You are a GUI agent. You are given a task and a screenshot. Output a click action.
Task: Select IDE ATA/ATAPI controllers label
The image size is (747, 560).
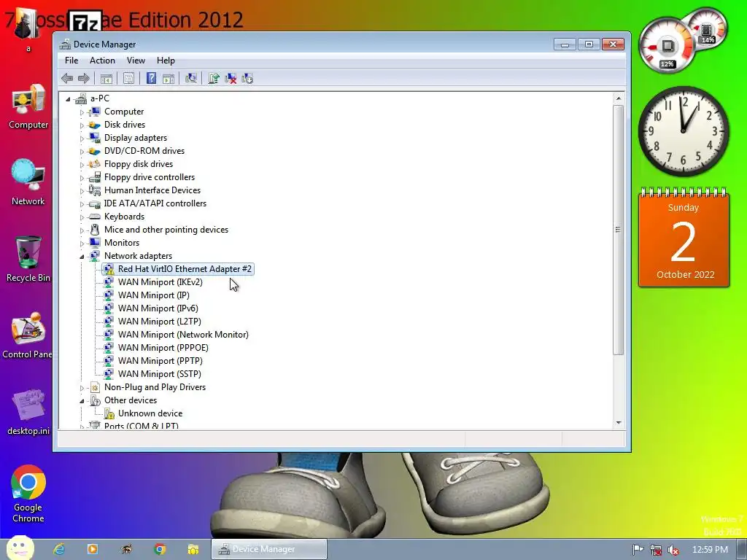[x=155, y=203]
